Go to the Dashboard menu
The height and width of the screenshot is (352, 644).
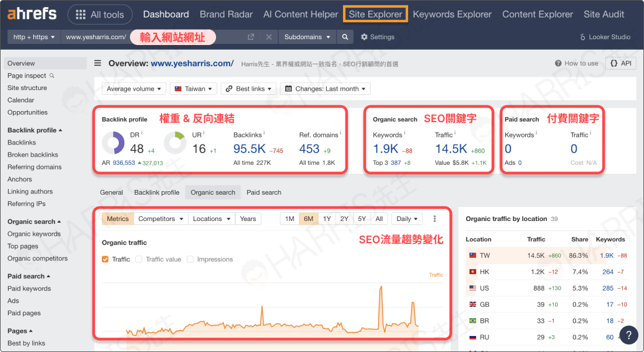(166, 15)
